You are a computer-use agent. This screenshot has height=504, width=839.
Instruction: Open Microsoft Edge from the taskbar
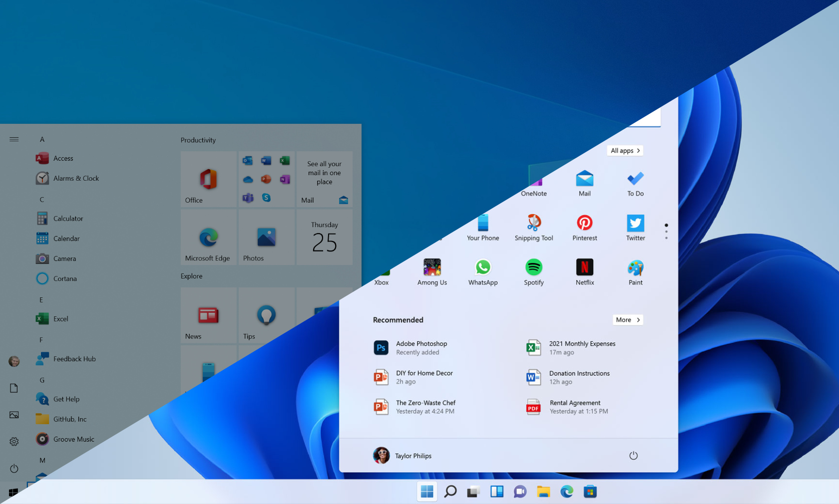[x=566, y=492]
